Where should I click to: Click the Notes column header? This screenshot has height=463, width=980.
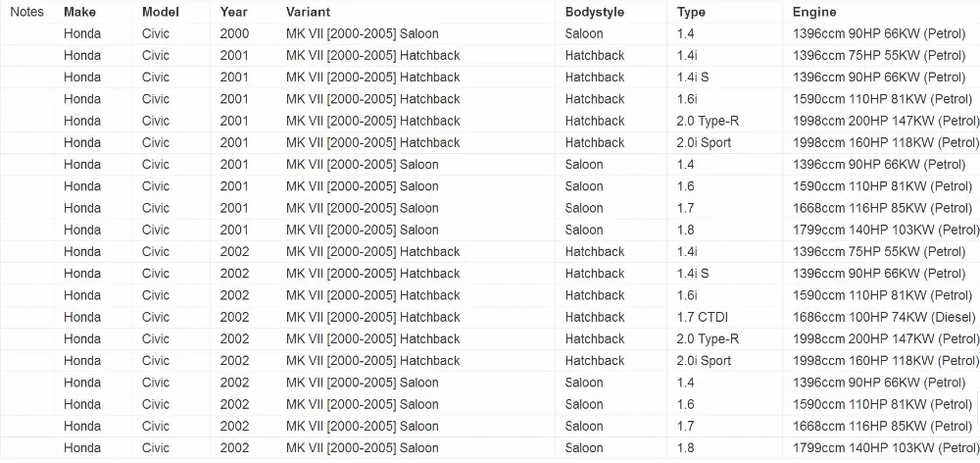click(x=26, y=12)
